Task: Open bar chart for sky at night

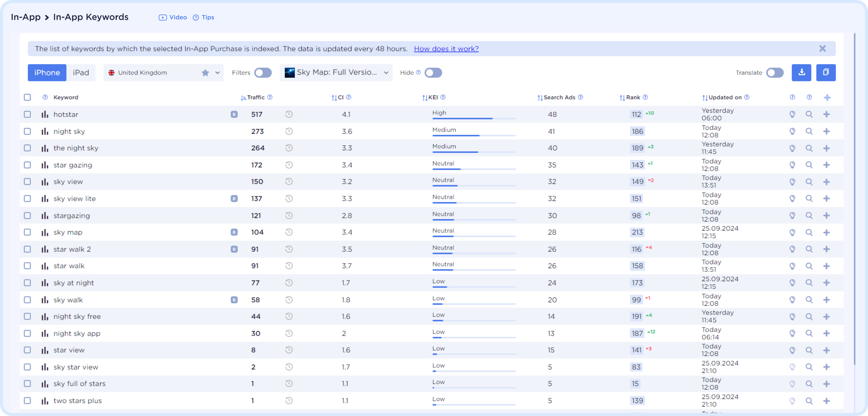Action: [45, 283]
